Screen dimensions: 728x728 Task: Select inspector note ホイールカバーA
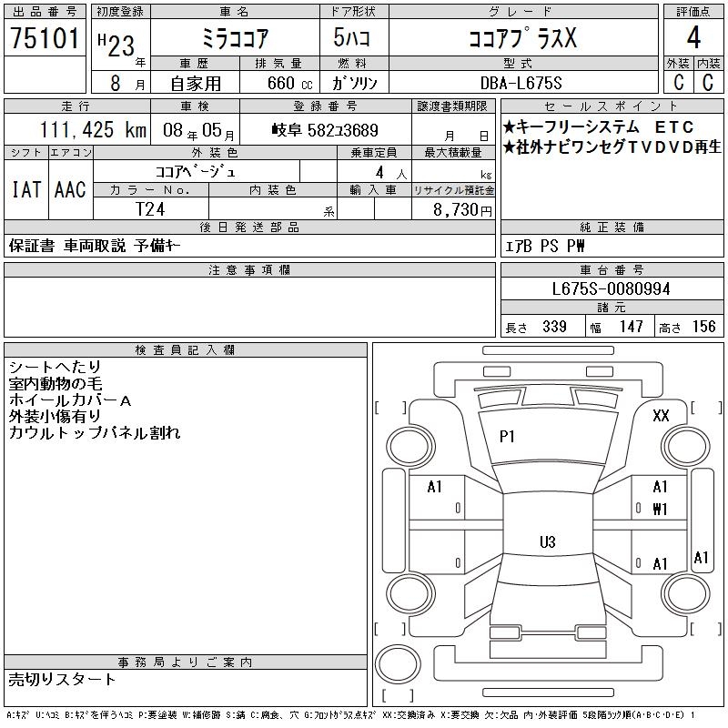(70, 399)
